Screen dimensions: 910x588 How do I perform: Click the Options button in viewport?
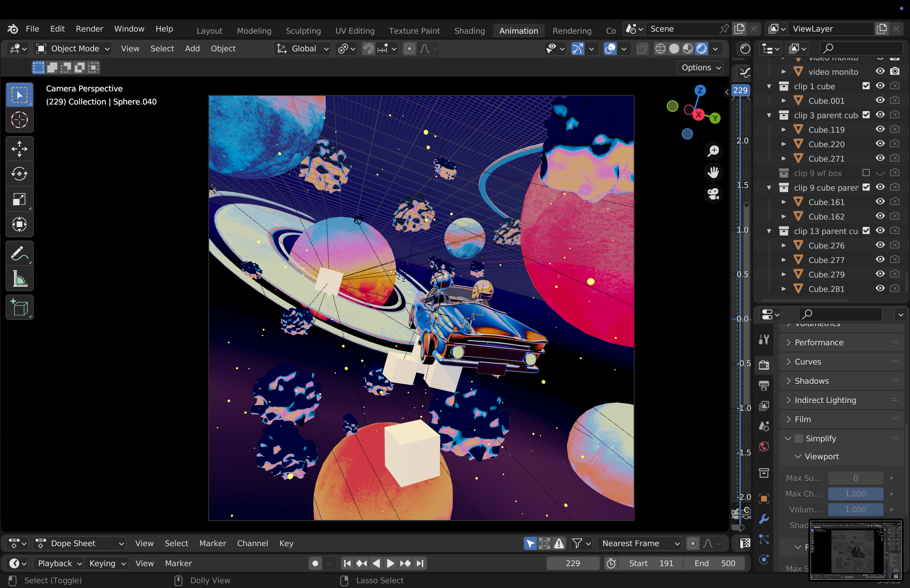click(x=700, y=68)
